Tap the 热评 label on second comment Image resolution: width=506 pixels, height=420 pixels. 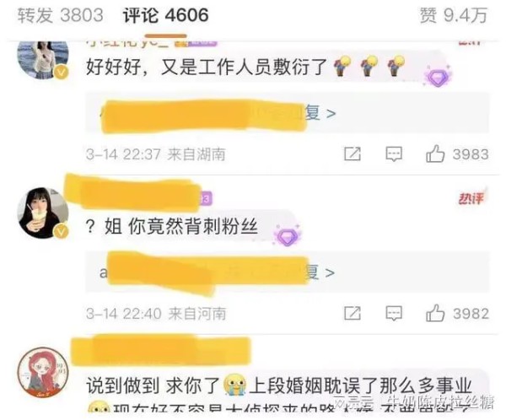[471, 198]
